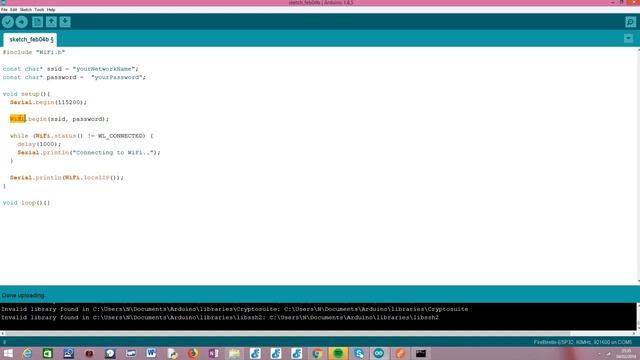Open the Sketch menu
This screenshot has height=360, width=640.
point(26,9)
